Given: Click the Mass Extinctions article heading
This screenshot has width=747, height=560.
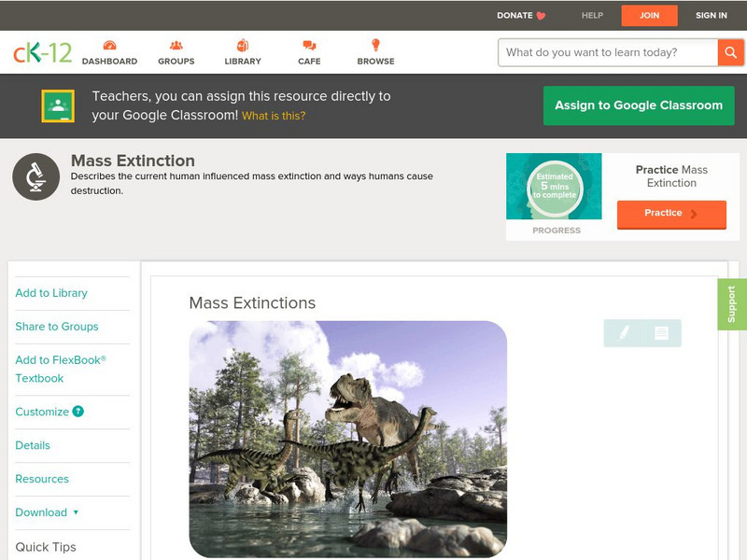Looking at the screenshot, I should pos(252,302).
